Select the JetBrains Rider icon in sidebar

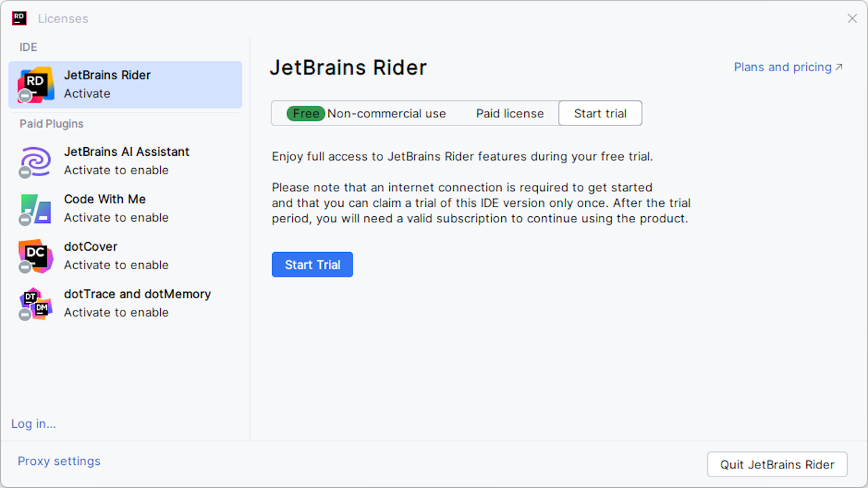[x=35, y=84]
